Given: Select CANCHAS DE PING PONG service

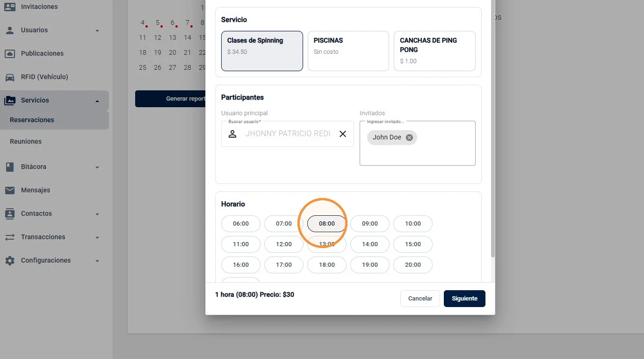Looking at the screenshot, I should coord(434,51).
